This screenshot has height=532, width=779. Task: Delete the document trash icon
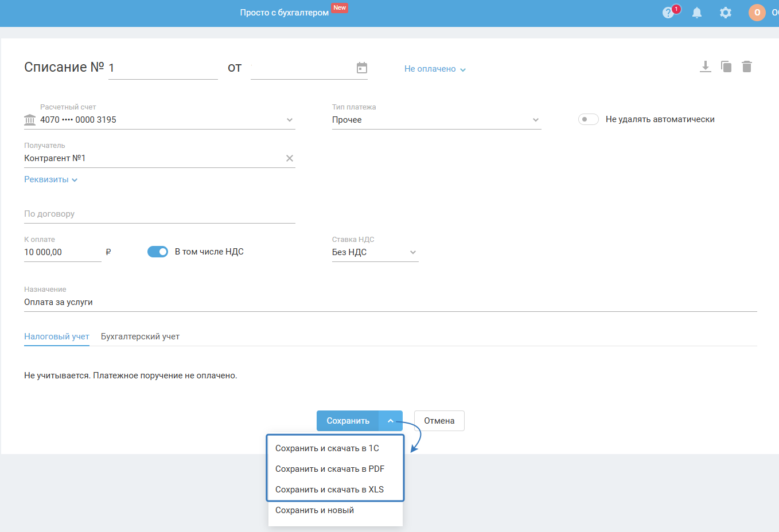[x=747, y=66]
